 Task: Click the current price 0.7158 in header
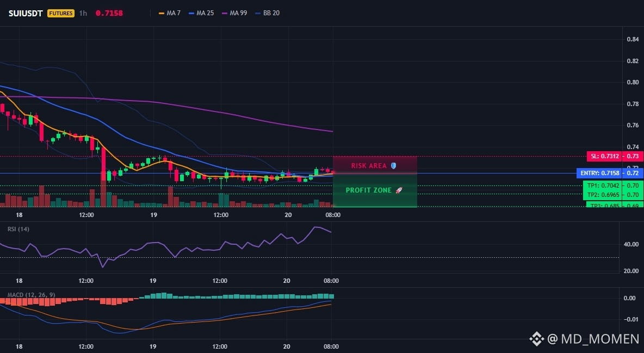[109, 13]
